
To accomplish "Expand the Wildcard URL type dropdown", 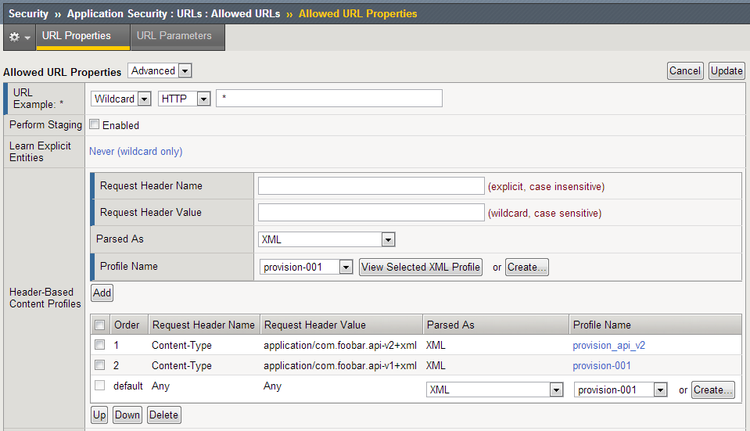I will [120, 98].
